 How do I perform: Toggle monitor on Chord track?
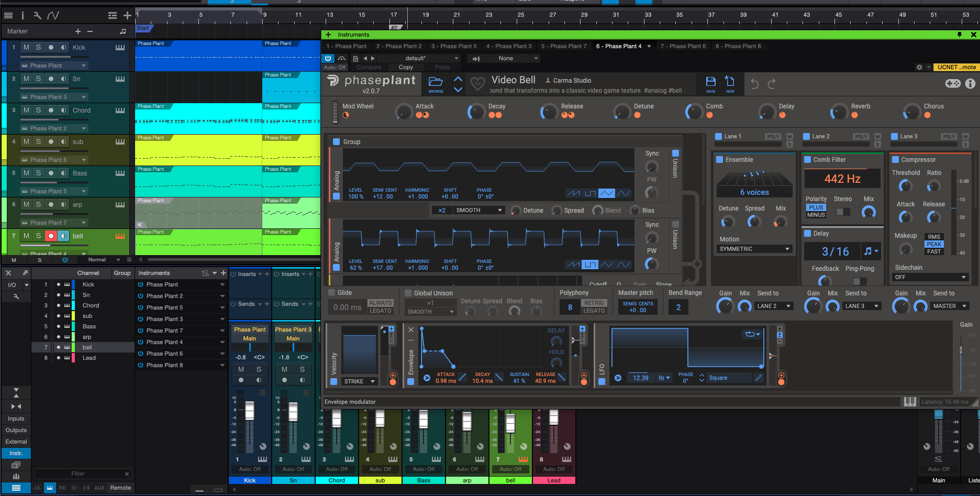pyautogui.click(x=63, y=110)
